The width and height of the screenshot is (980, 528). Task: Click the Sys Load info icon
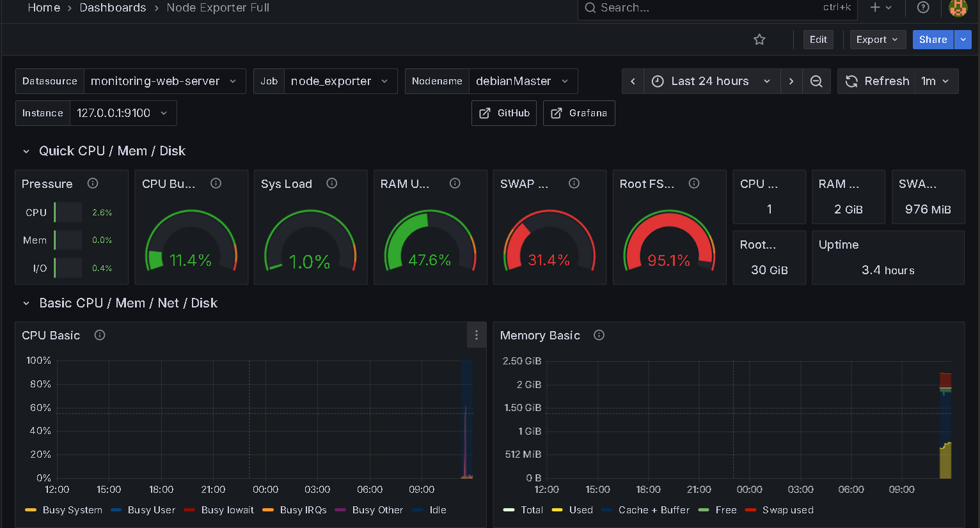(332, 183)
